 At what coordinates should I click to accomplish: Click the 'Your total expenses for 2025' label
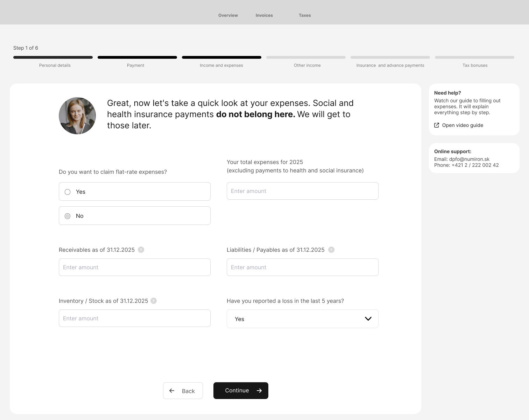pyautogui.click(x=265, y=162)
